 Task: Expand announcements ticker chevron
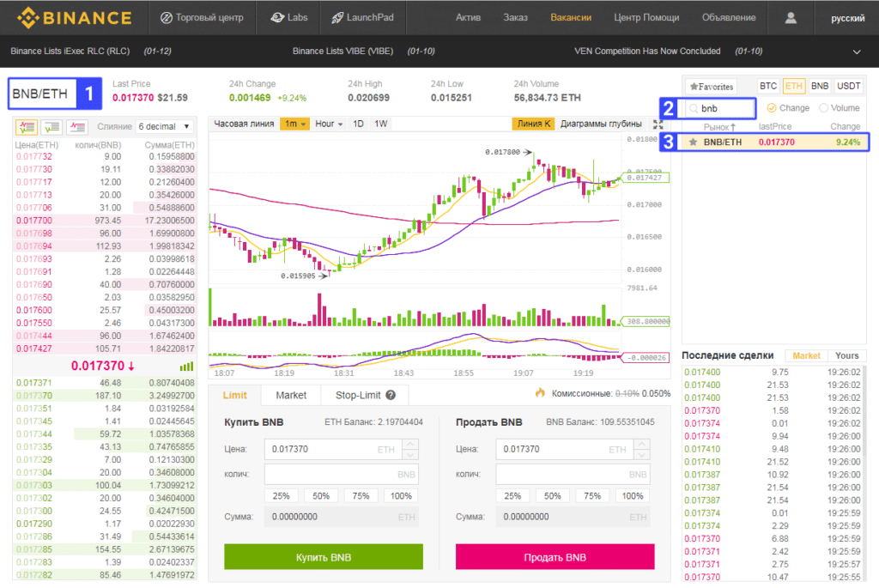(857, 52)
